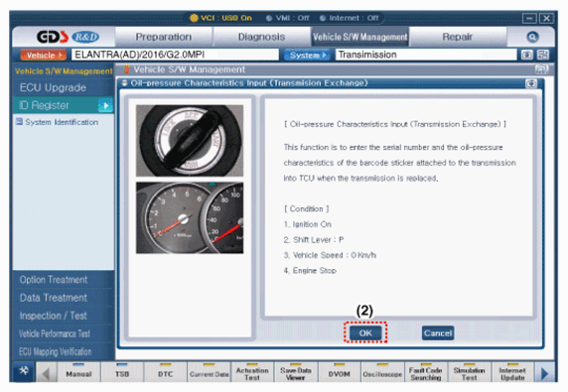Click the GDS R&D logo

(68, 37)
